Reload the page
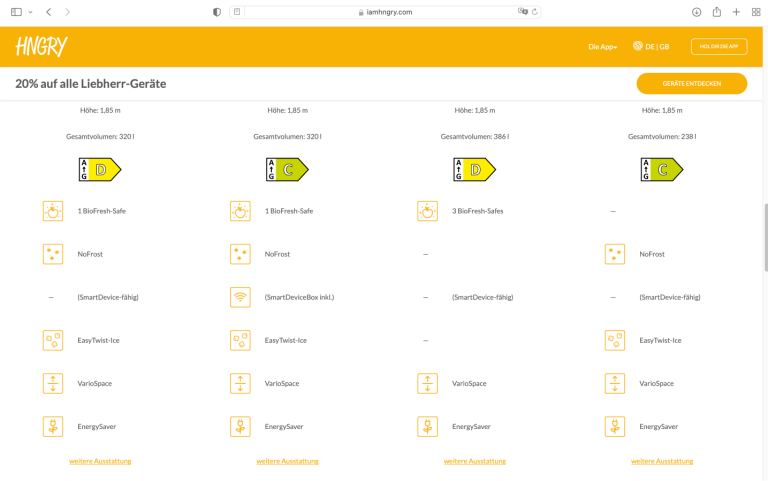Screen dimensions: 768x481 535,12
